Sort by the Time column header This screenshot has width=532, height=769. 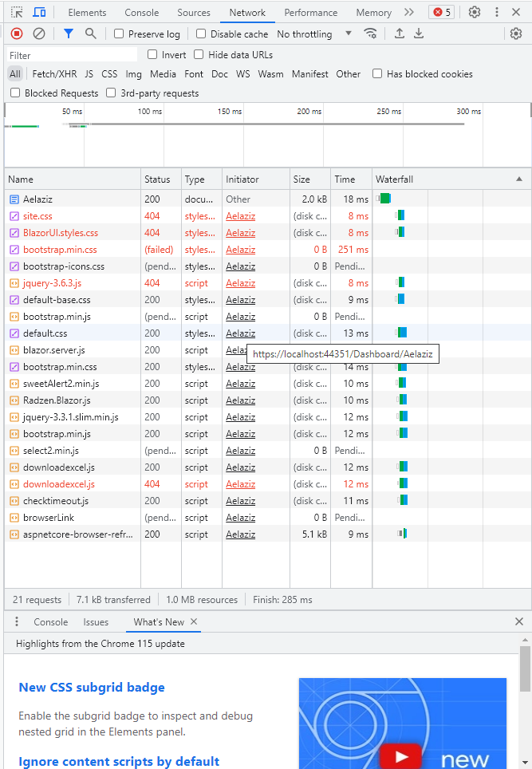pos(351,179)
